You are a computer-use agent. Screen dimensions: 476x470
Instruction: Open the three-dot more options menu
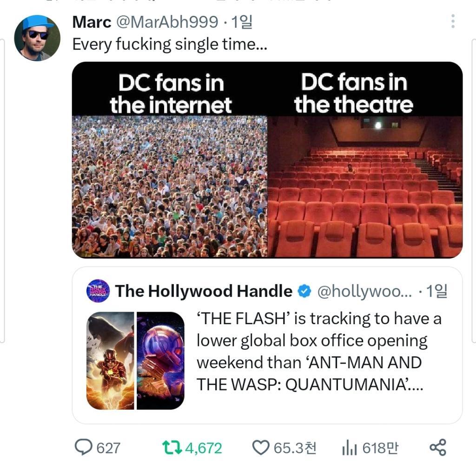click(x=453, y=21)
